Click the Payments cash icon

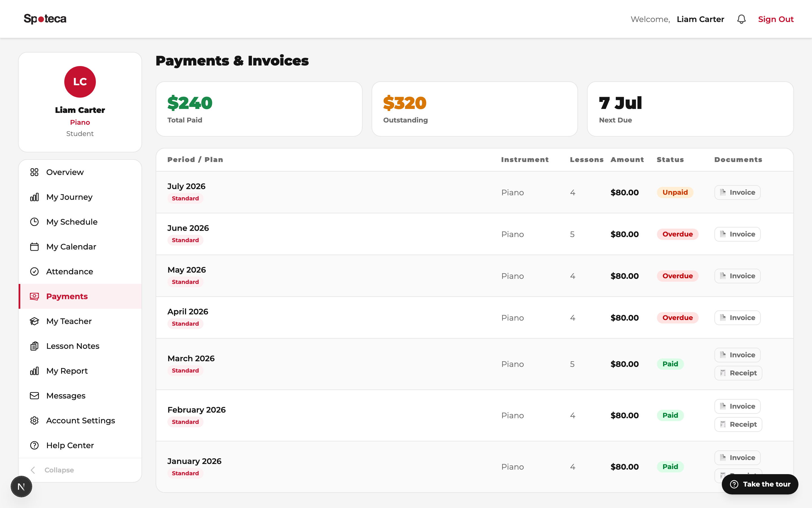[x=34, y=296]
